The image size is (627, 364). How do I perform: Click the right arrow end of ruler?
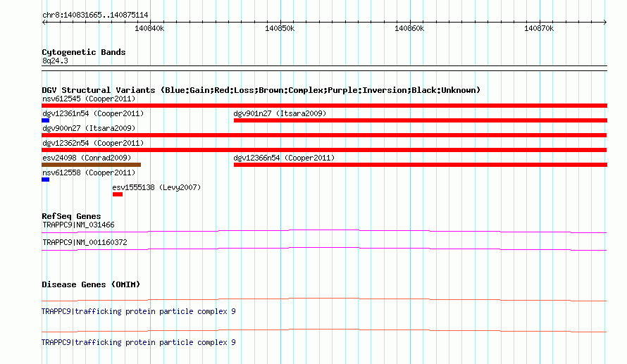tap(604, 22)
